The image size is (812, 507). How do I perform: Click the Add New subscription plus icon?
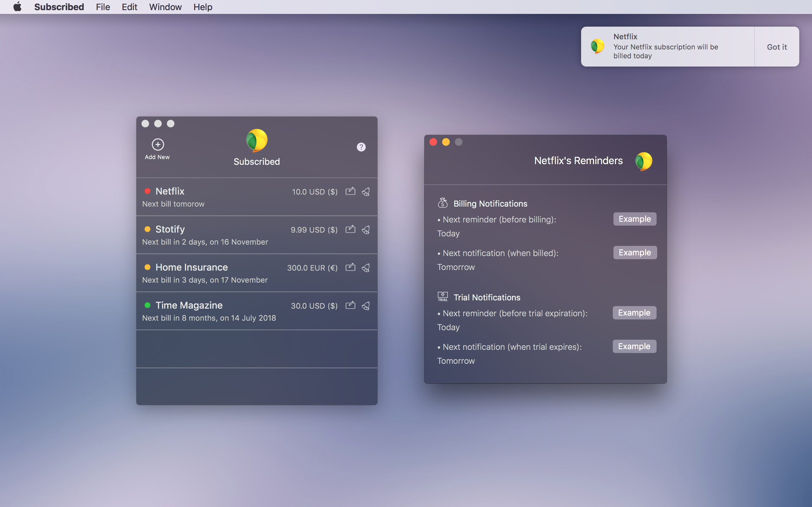coord(158,144)
